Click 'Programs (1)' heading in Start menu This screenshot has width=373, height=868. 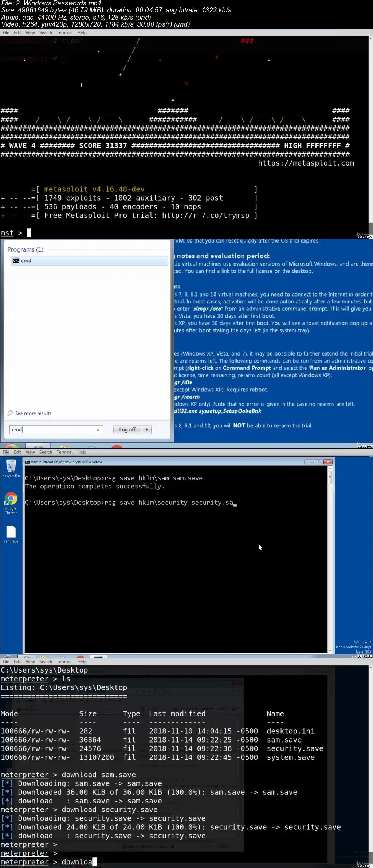click(x=25, y=249)
